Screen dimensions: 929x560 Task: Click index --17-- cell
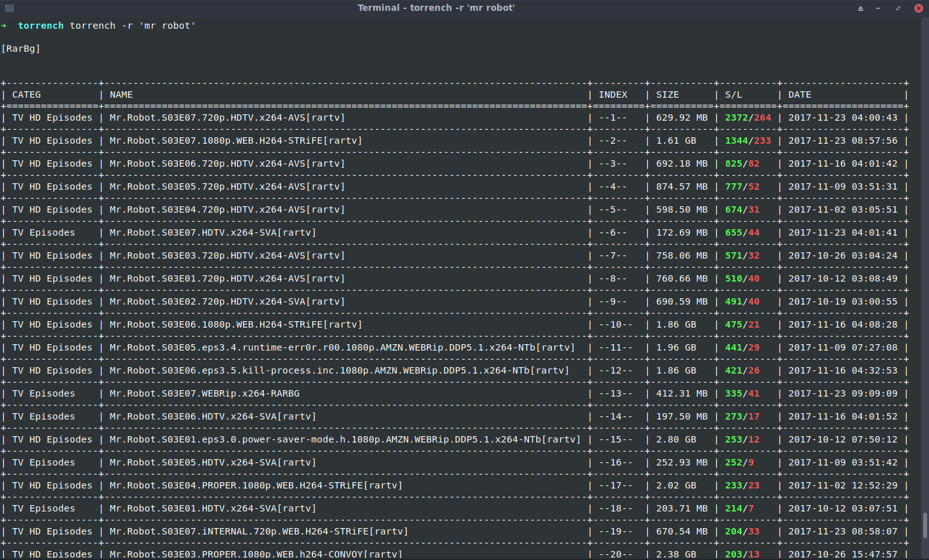[616, 485]
